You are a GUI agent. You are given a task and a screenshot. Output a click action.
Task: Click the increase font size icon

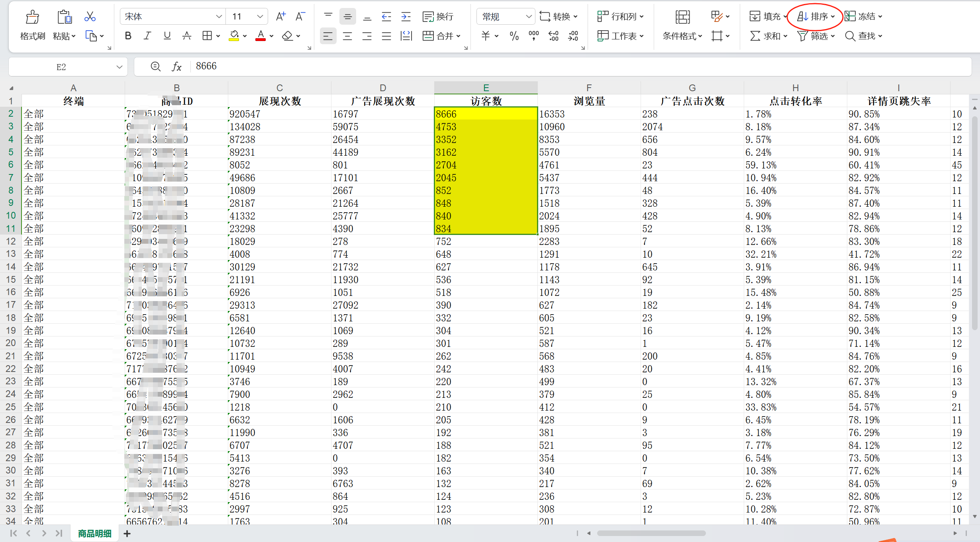click(280, 16)
